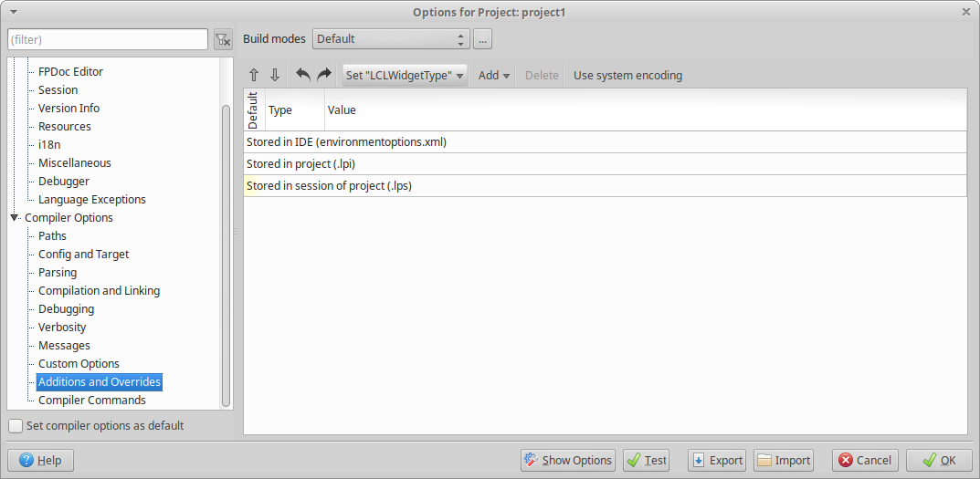Viewport: 980px width, 479px height.
Task: Click the Import button
Action: [x=783, y=460]
